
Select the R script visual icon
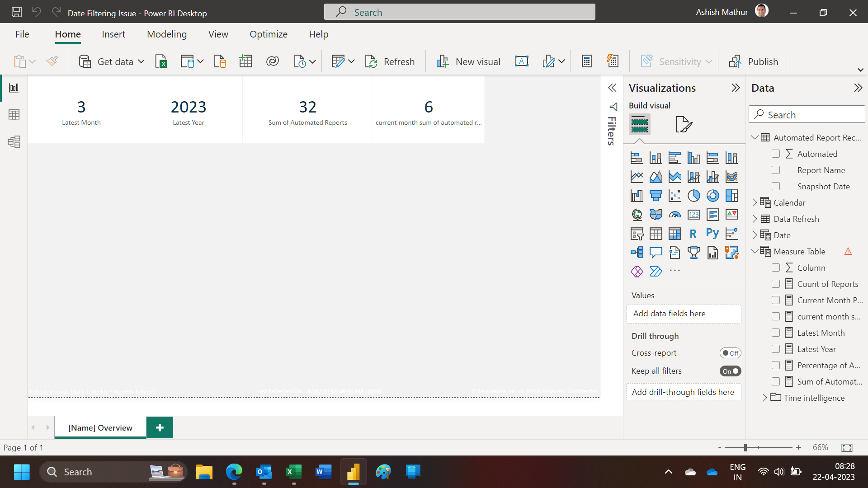coord(693,234)
